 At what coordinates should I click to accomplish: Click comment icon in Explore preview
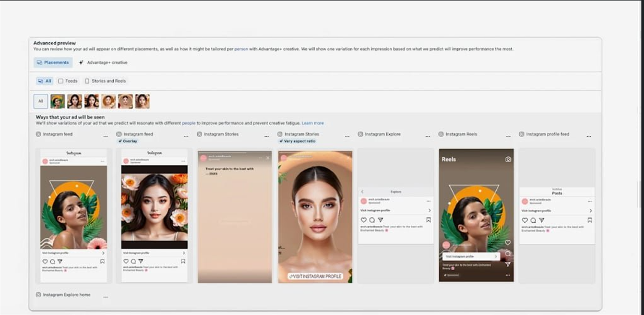click(372, 220)
